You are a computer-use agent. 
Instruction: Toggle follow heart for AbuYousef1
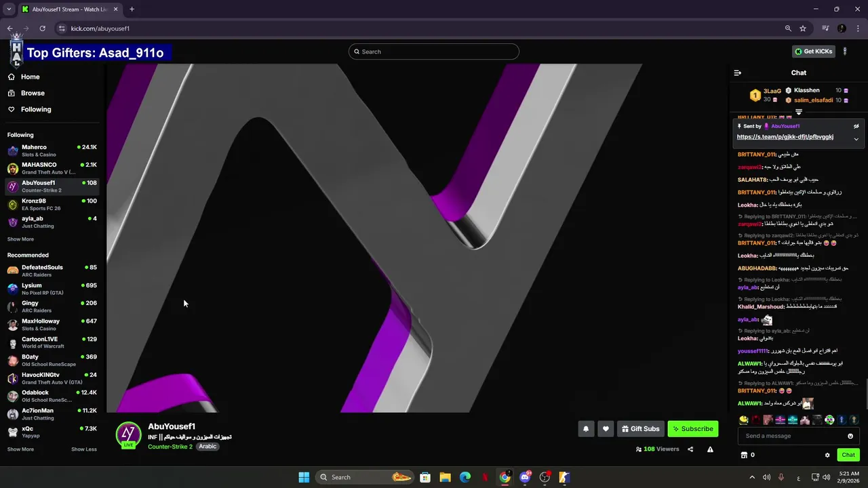(x=606, y=428)
